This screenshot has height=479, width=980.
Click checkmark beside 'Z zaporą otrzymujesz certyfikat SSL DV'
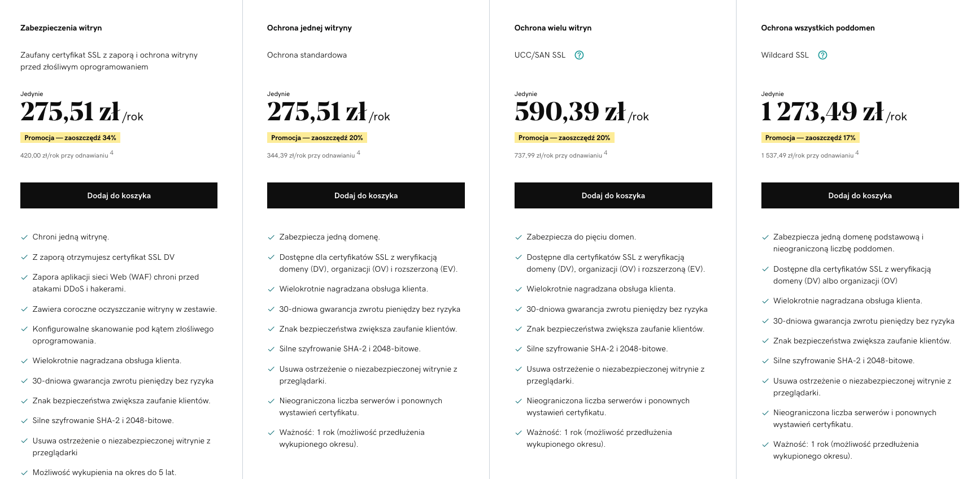24,258
